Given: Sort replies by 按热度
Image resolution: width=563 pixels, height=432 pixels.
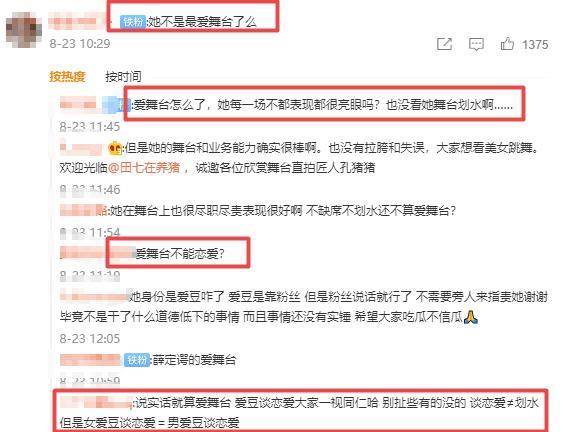Looking at the screenshot, I should click(67, 76).
